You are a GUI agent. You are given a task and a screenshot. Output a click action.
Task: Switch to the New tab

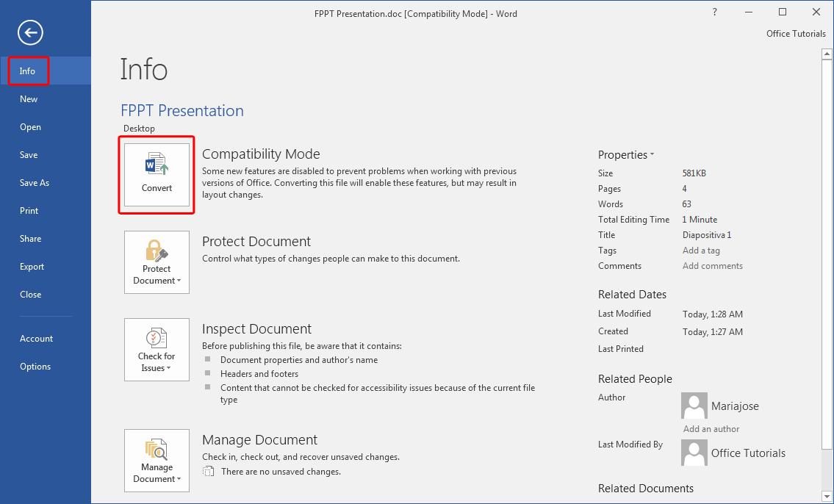point(28,98)
